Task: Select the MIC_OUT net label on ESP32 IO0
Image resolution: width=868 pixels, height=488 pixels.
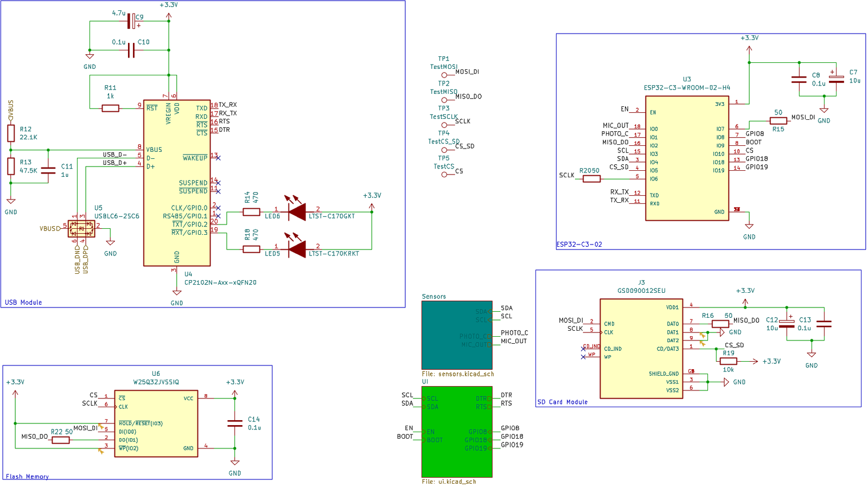Action: pos(616,125)
